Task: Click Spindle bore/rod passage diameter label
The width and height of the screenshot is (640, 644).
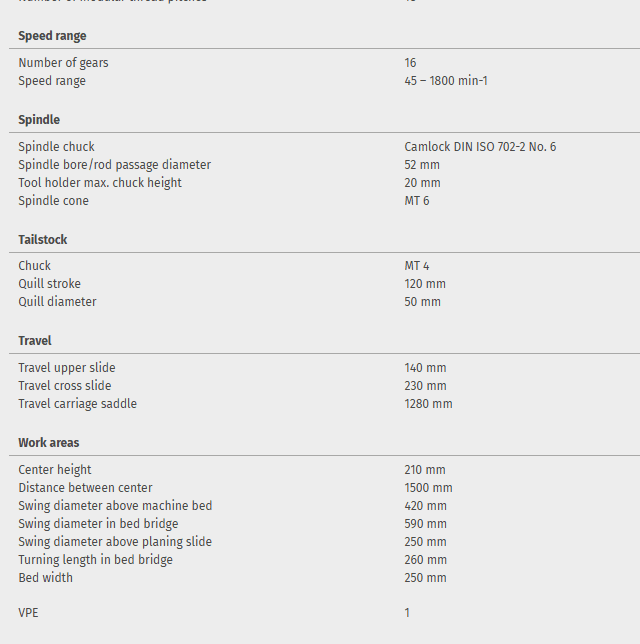Action: [114, 165]
